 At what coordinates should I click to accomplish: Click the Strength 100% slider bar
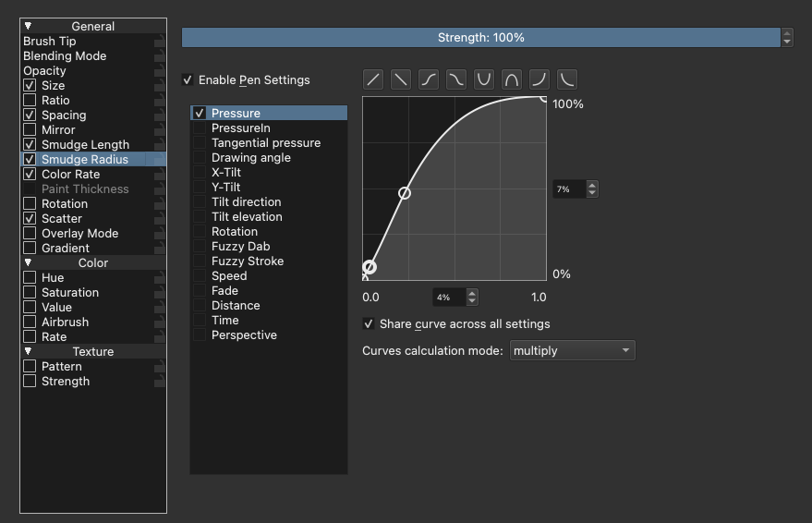point(480,38)
